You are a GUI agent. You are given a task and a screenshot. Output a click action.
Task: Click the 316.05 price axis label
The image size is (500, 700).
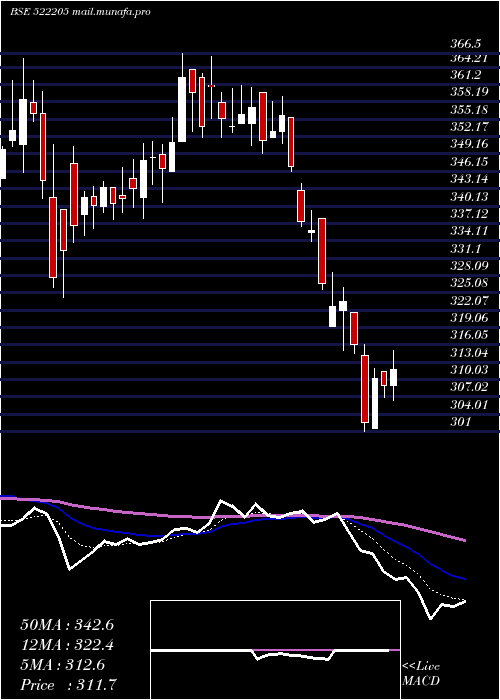coord(468,335)
